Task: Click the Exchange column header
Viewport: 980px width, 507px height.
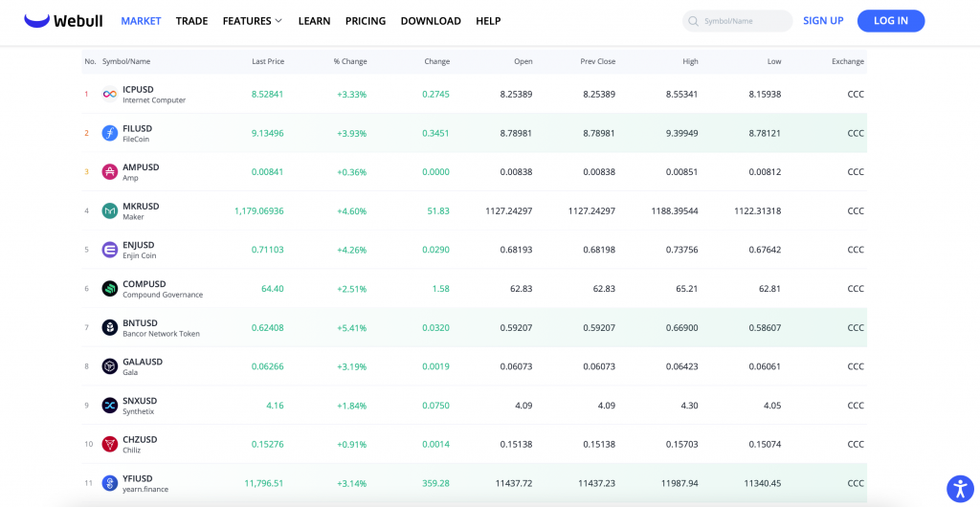Action: [x=848, y=61]
